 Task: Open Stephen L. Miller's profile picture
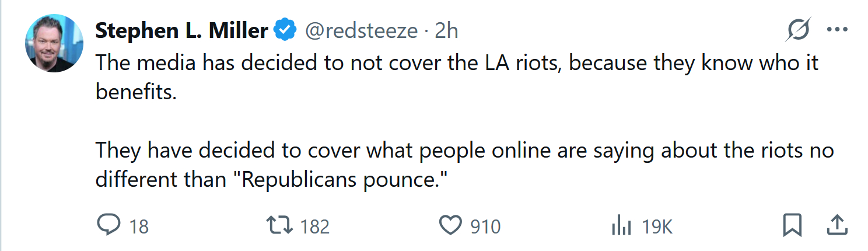54,43
